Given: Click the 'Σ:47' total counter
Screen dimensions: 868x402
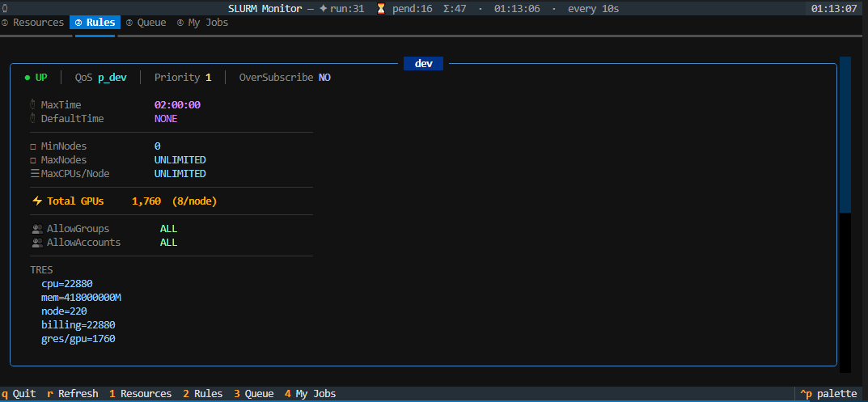Looking at the screenshot, I should point(456,9).
